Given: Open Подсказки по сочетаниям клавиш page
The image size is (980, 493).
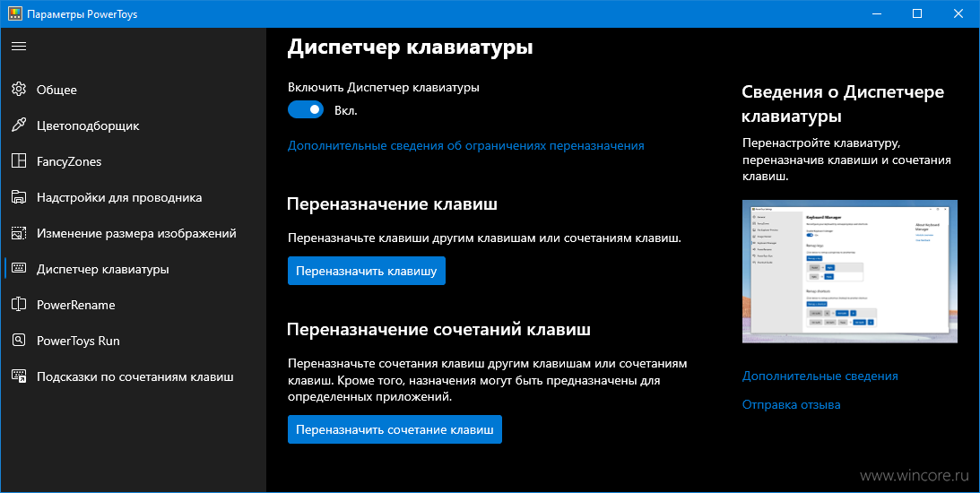Looking at the screenshot, I should 133,376.
